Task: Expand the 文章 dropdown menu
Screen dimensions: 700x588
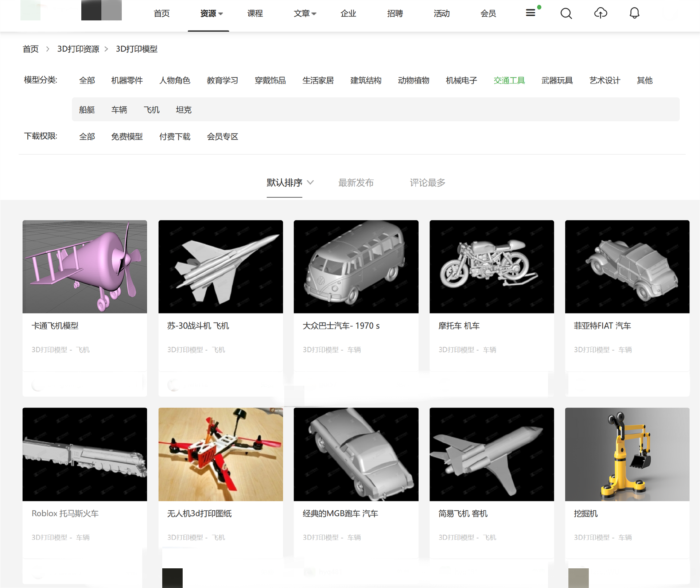Action: click(x=305, y=13)
